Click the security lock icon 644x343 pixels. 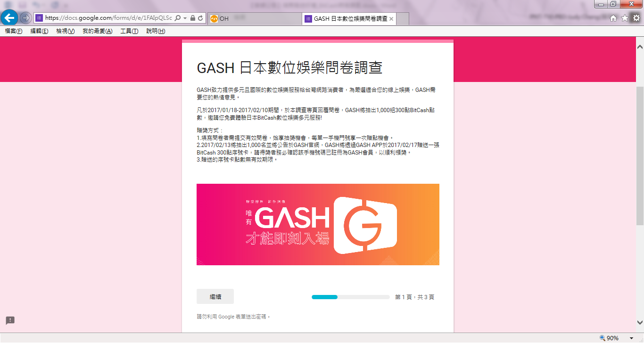pyautogui.click(x=193, y=18)
